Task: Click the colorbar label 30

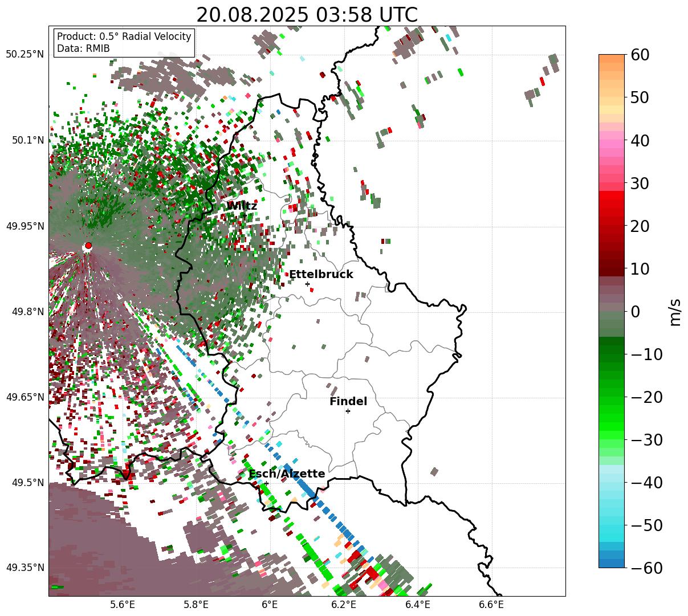Action: pos(639,183)
